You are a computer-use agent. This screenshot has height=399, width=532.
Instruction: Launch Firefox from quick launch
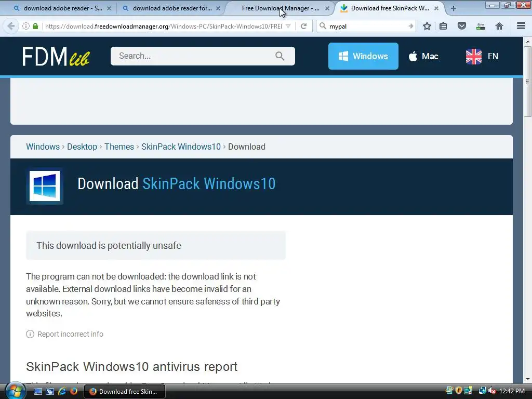point(74,391)
